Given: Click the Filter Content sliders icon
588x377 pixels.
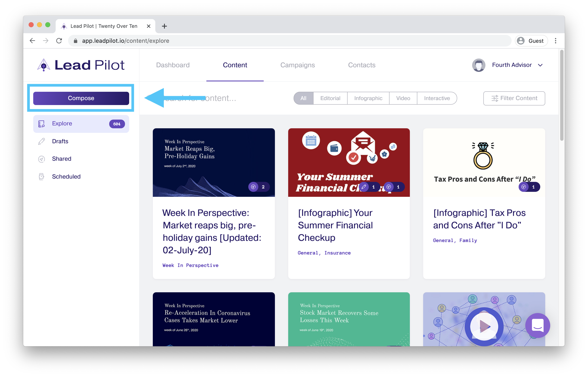Looking at the screenshot, I should pyautogui.click(x=495, y=98).
